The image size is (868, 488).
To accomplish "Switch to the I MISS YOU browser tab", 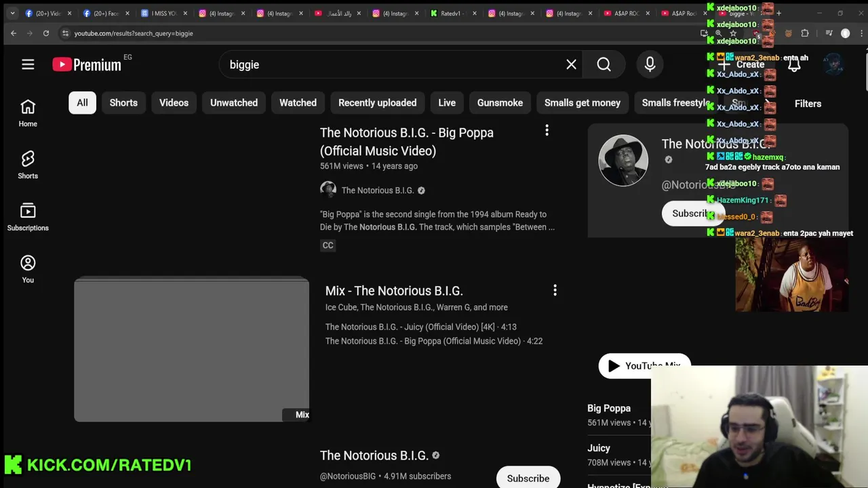I will [162, 13].
